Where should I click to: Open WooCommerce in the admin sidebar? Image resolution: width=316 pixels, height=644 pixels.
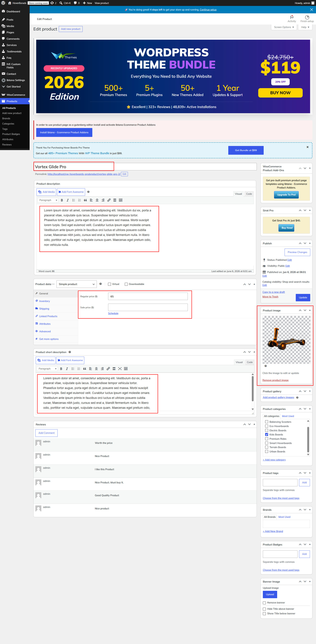tap(15, 95)
